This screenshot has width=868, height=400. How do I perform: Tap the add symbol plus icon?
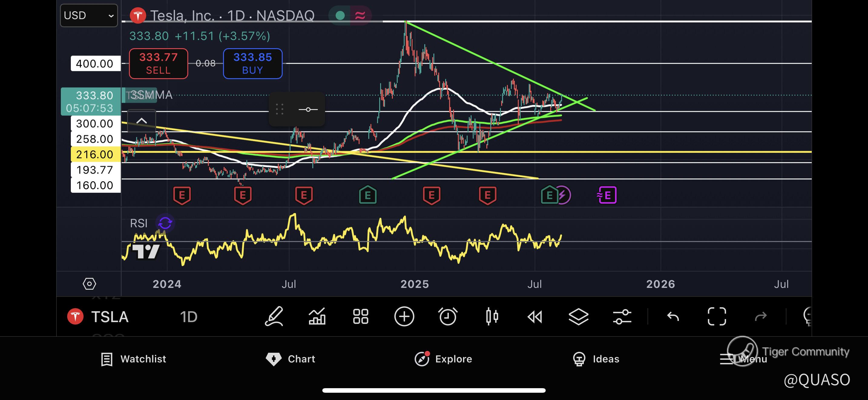click(404, 316)
